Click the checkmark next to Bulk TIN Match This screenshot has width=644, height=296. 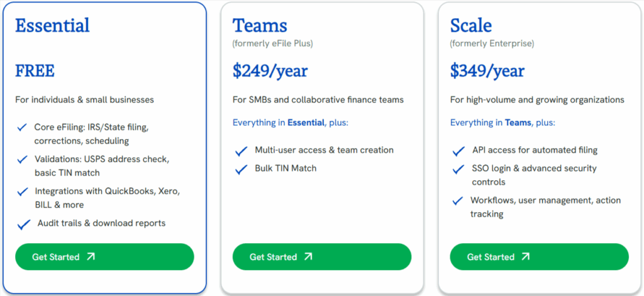click(x=241, y=169)
